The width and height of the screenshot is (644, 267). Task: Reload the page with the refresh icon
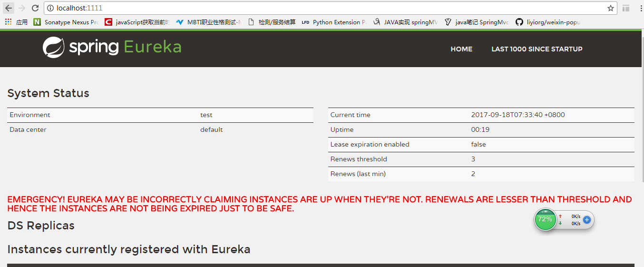pyautogui.click(x=35, y=8)
